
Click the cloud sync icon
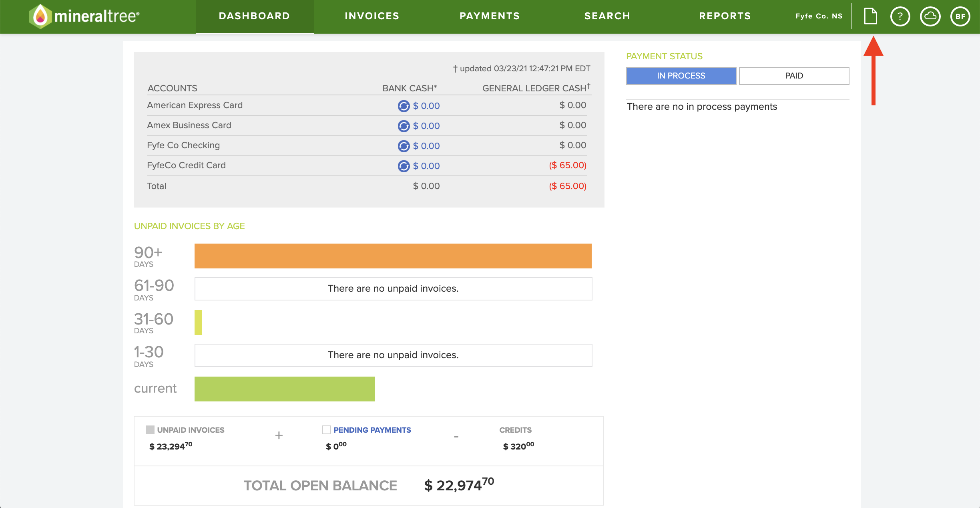(x=930, y=16)
